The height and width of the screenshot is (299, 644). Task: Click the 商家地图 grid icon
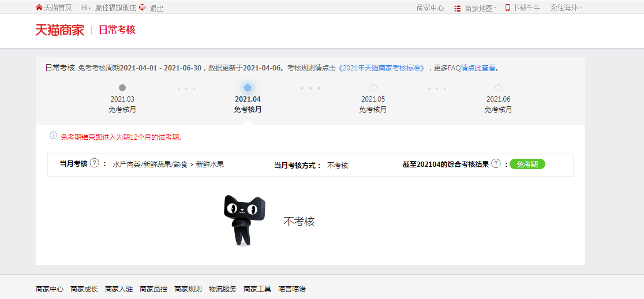pyautogui.click(x=458, y=8)
